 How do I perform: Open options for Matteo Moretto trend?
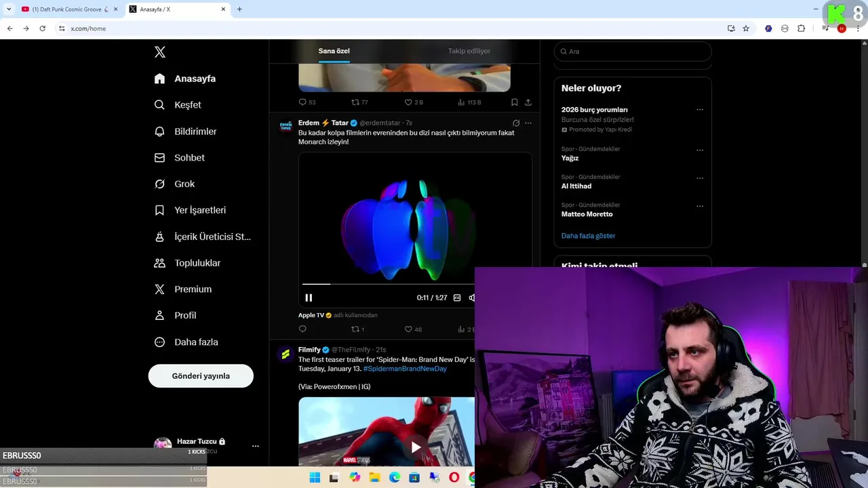(700, 206)
